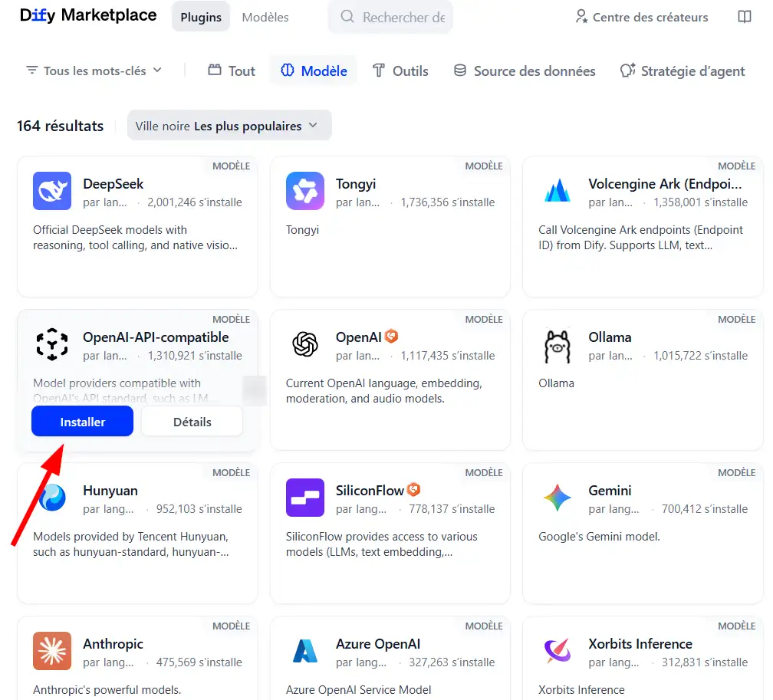Switch to the Plugins tab

(x=201, y=17)
